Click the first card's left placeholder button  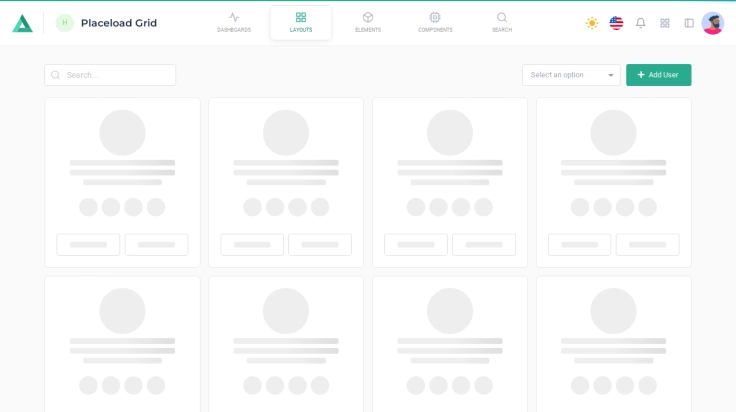[x=88, y=244]
